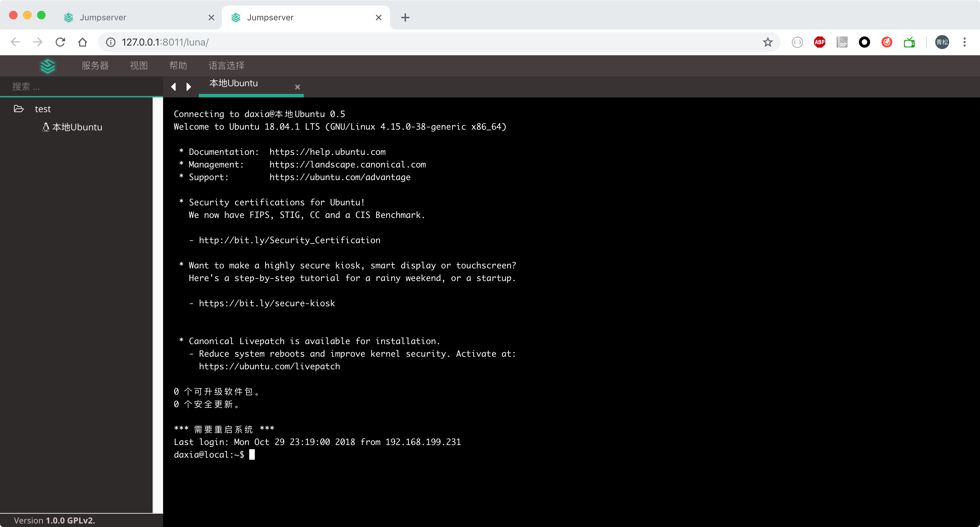The height and width of the screenshot is (527, 980).
Task: Expand the 语言选择 language menu
Action: [x=226, y=66]
